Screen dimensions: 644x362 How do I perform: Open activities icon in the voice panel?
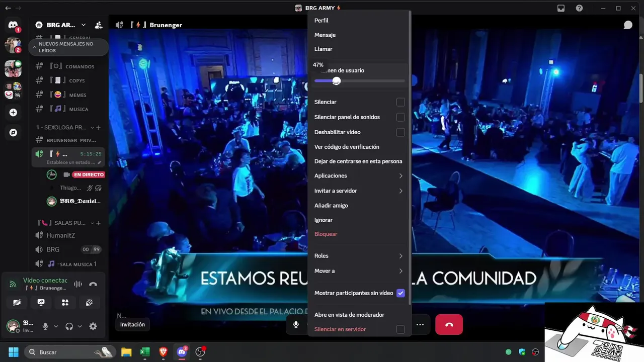pos(65,303)
